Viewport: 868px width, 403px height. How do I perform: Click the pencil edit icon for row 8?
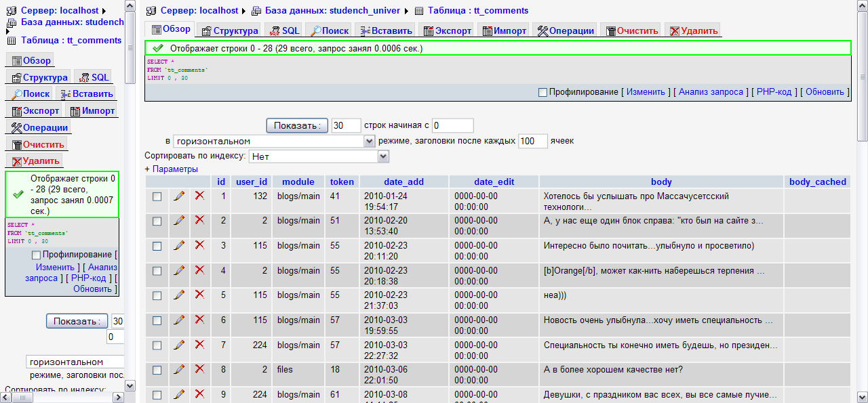179,369
